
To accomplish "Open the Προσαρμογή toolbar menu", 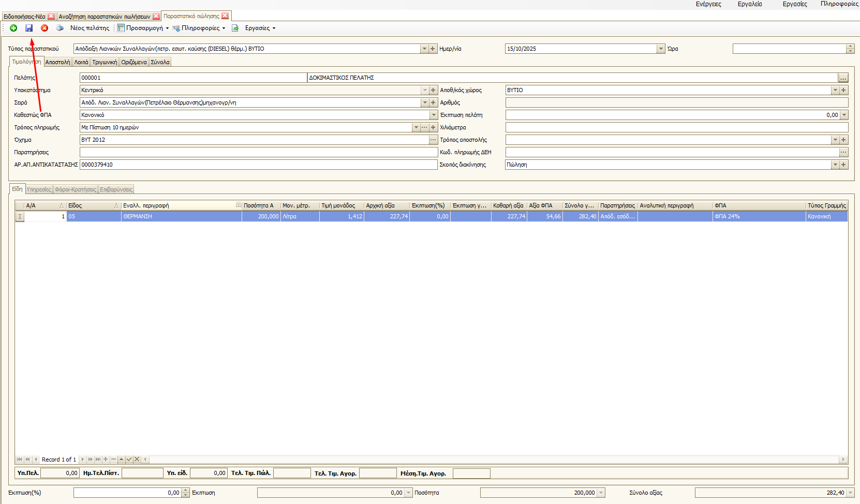I will 143,28.
